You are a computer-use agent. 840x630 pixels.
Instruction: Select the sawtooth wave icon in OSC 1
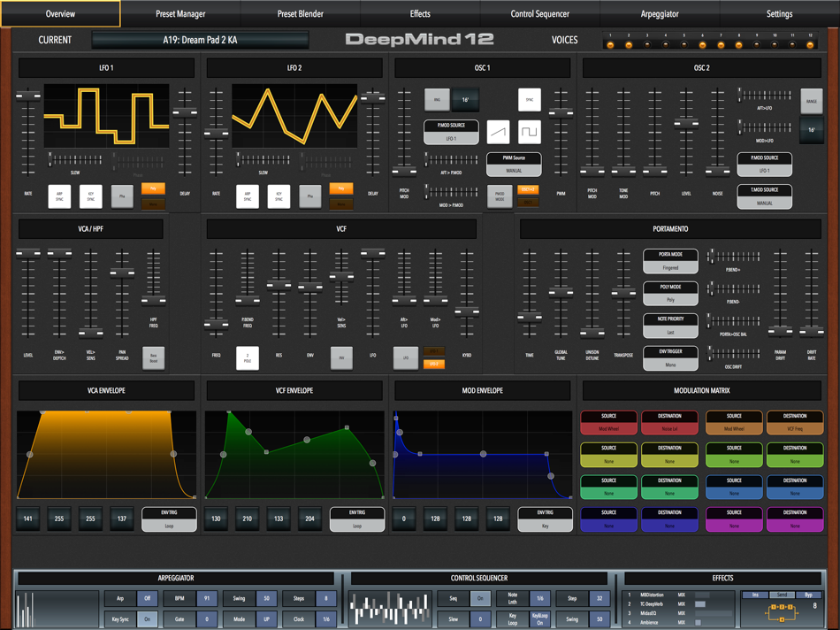point(499,132)
